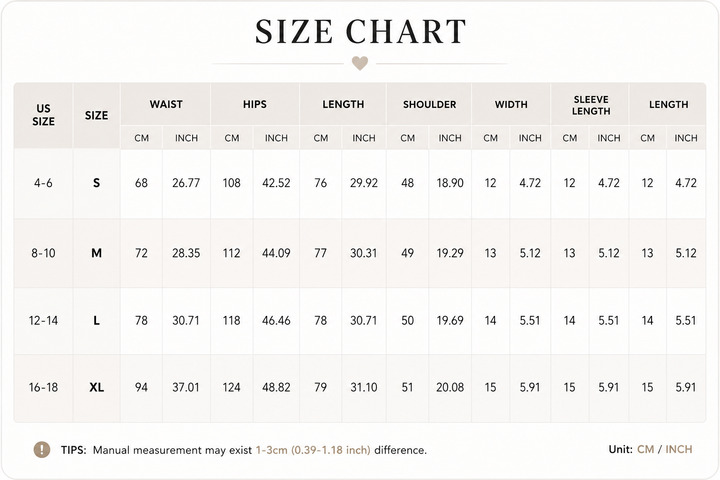Screen dimensions: 720x480
Task: Click the exclamation warning icon beside TIPS
Action: 42,449
